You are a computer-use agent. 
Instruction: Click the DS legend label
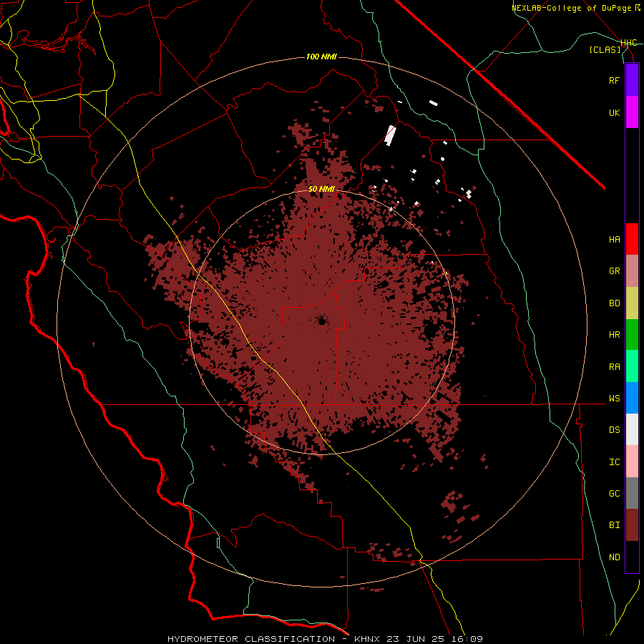614,429
